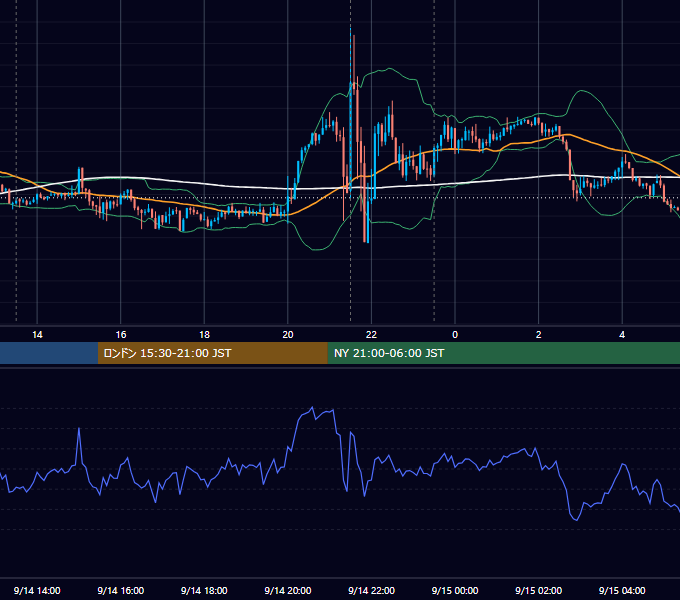This screenshot has width=680, height=600.
Task: Click the '9/14 18:00' date label
Action: [204, 590]
